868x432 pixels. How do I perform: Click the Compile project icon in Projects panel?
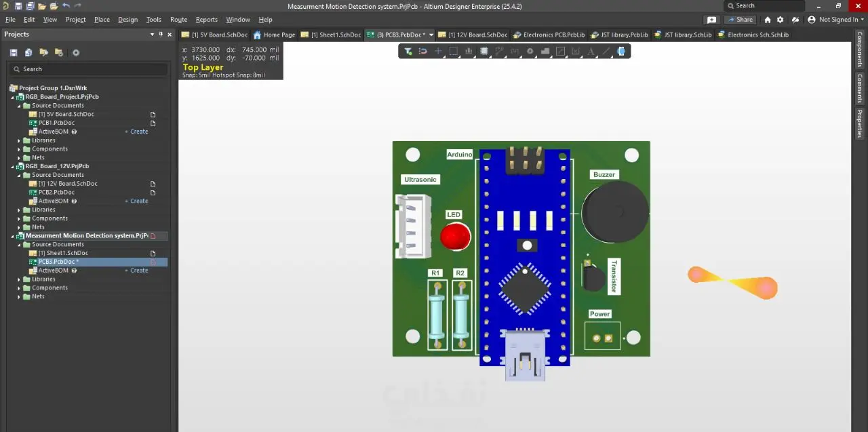coord(28,52)
